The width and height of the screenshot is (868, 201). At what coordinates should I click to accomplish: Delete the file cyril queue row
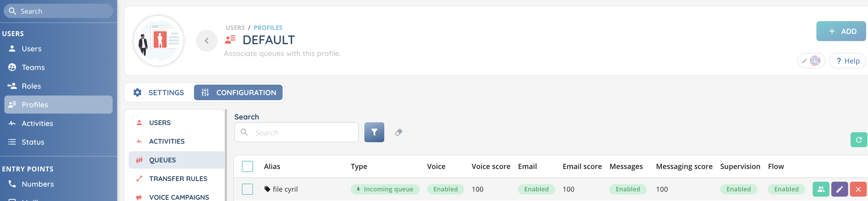click(x=858, y=189)
